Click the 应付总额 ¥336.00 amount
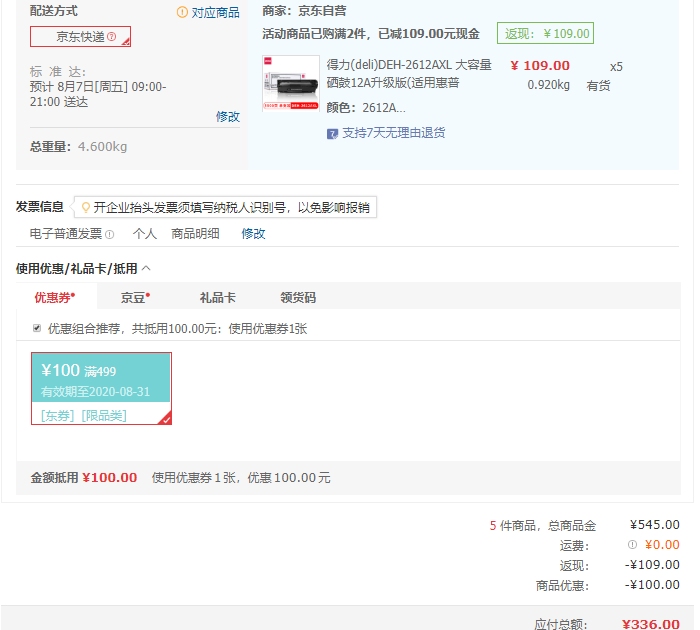 650,624
